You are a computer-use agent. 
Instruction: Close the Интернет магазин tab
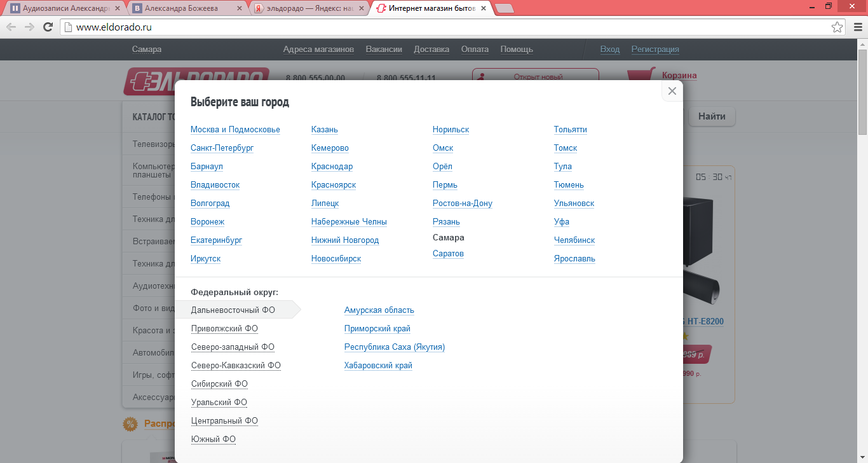click(484, 9)
